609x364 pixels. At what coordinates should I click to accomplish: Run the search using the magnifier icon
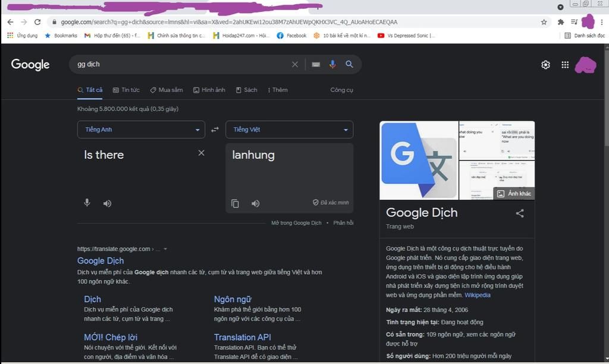point(350,64)
